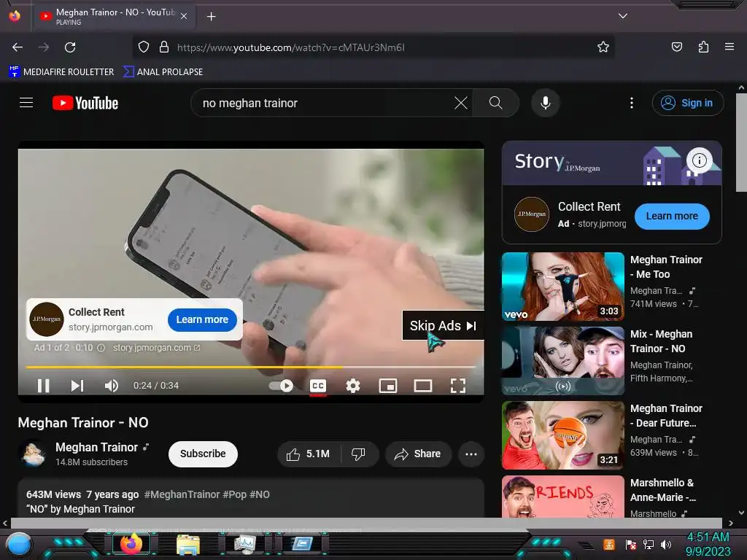This screenshot has height=560, width=747.
Task: Reload the page with refresh icon
Action: pyautogui.click(x=70, y=47)
